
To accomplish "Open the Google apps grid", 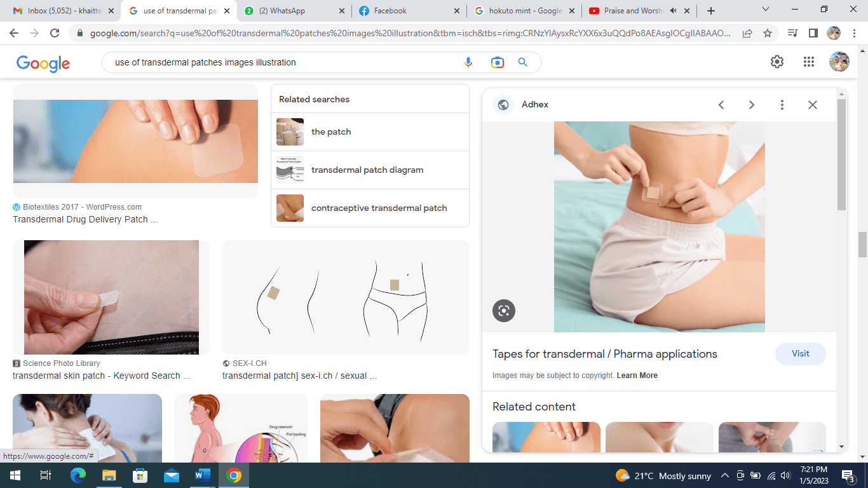I will pyautogui.click(x=808, y=62).
